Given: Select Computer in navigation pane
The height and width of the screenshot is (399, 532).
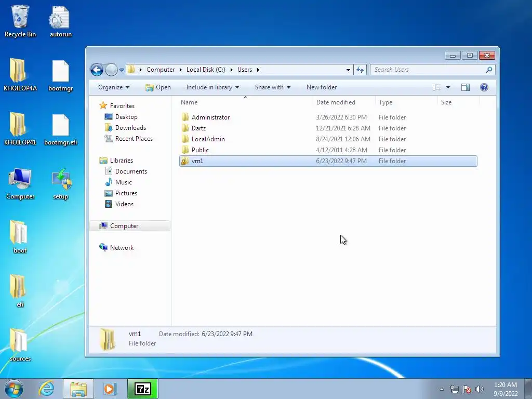Looking at the screenshot, I should (x=130, y=226).
